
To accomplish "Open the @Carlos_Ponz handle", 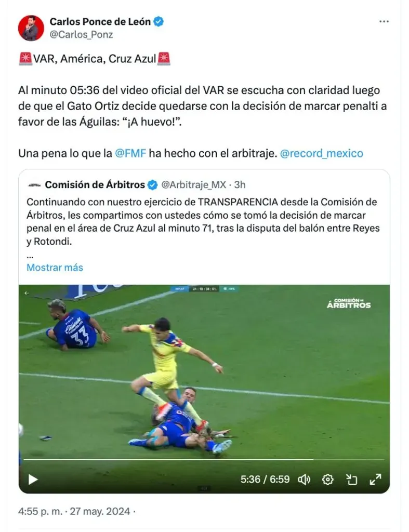I will 81,35.
